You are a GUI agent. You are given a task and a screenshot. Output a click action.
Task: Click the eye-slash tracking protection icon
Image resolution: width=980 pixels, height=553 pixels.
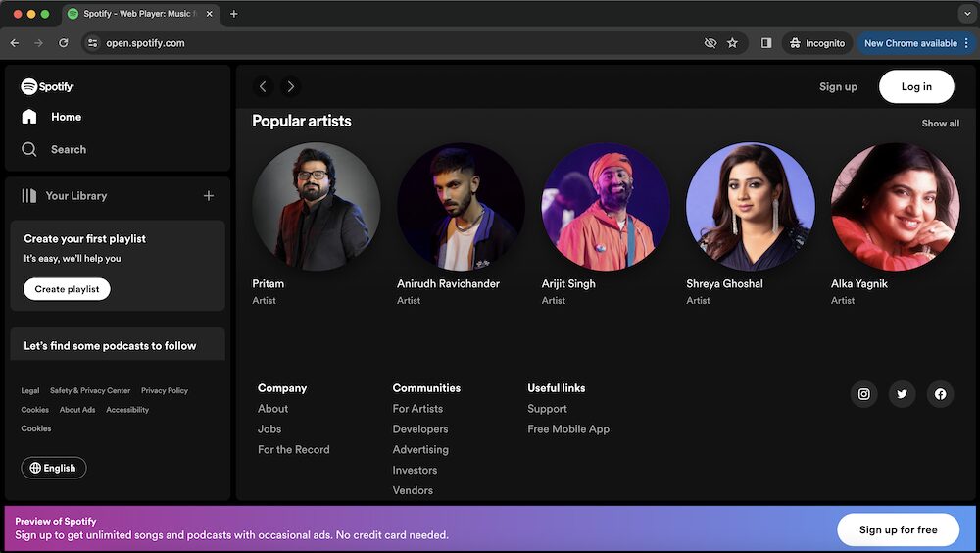click(710, 43)
